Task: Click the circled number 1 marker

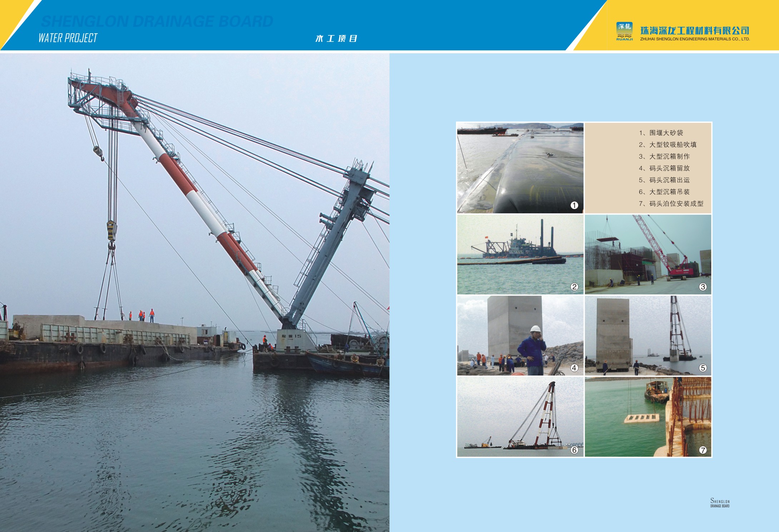Action: pos(574,205)
